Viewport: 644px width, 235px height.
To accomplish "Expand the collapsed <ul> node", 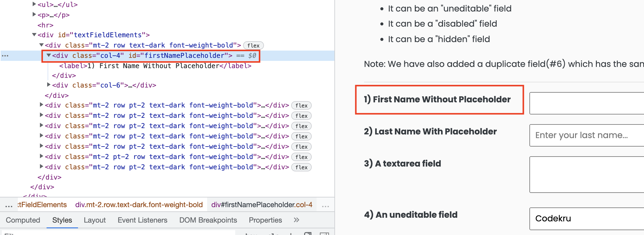I will (34, 4).
